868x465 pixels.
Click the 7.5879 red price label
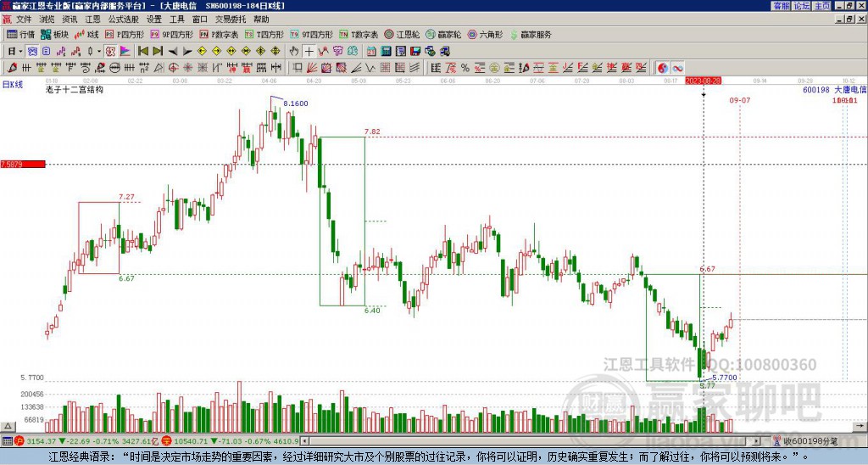pos(23,164)
